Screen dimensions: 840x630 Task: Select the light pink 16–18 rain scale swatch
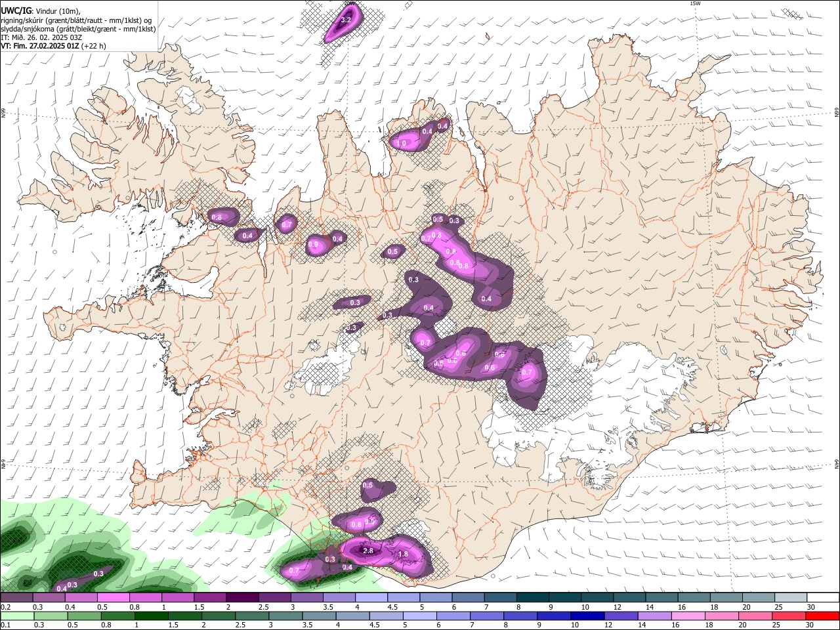coord(688,616)
